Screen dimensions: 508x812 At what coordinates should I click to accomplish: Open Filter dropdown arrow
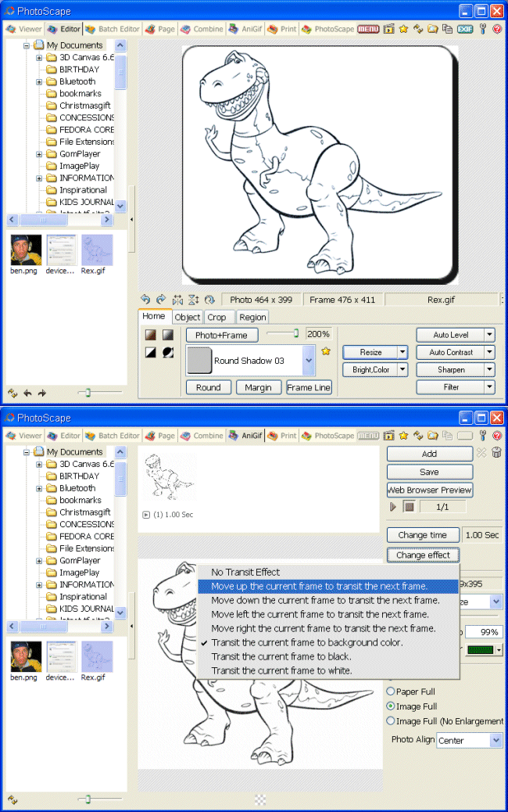[489, 387]
